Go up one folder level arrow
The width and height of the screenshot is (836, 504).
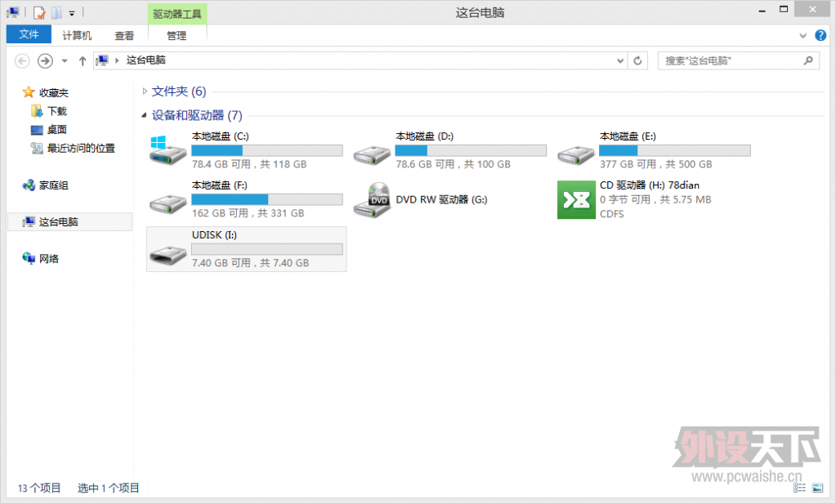pos(82,60)
